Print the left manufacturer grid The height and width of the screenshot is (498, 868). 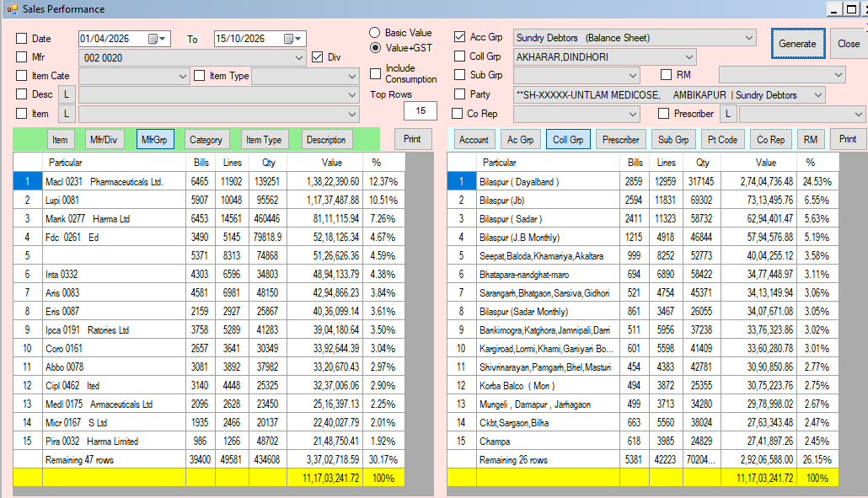(x=412, y=139)
